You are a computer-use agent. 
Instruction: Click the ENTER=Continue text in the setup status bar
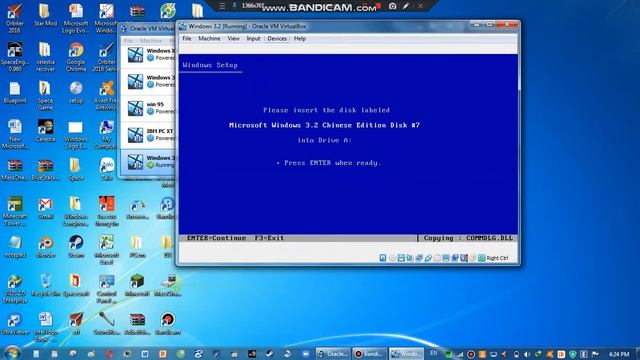click(x=216, y=238)
